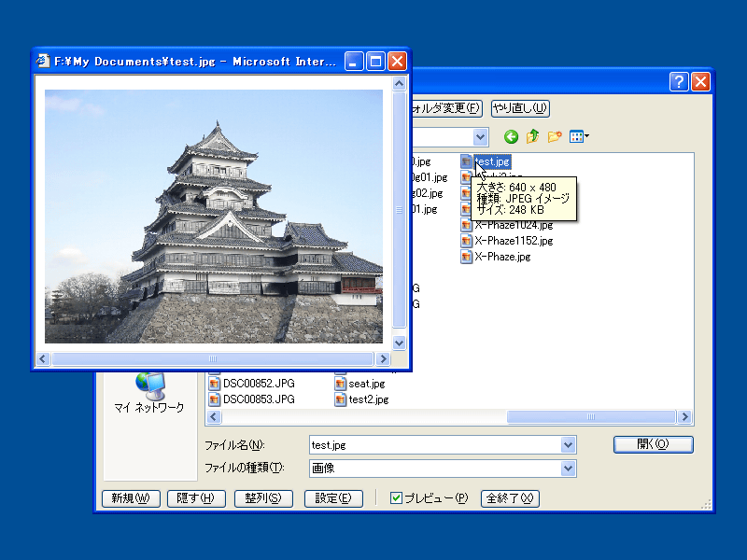Expand the ファイルの種類 dropdown arrow
The width and height of the screenshot is (747, 560).
568,469
